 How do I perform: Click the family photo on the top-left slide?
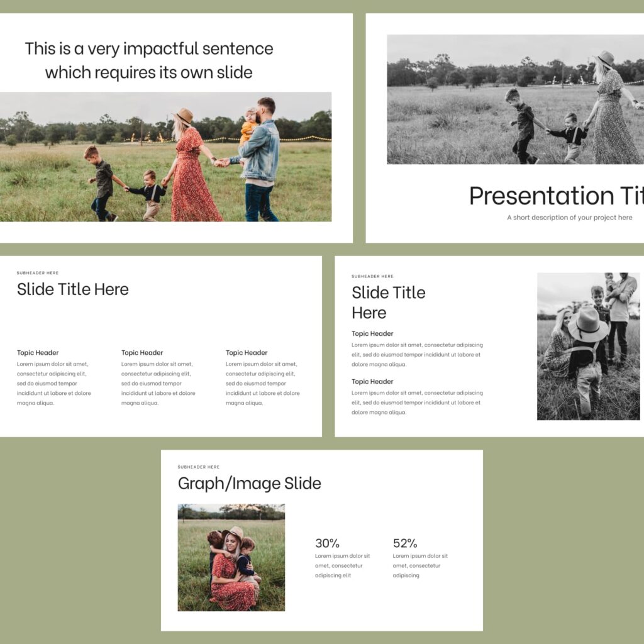(x=167, y=157)
